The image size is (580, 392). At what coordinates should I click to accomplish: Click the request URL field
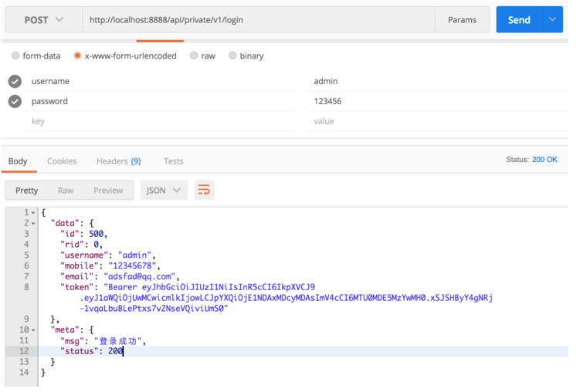coord(259,20)
